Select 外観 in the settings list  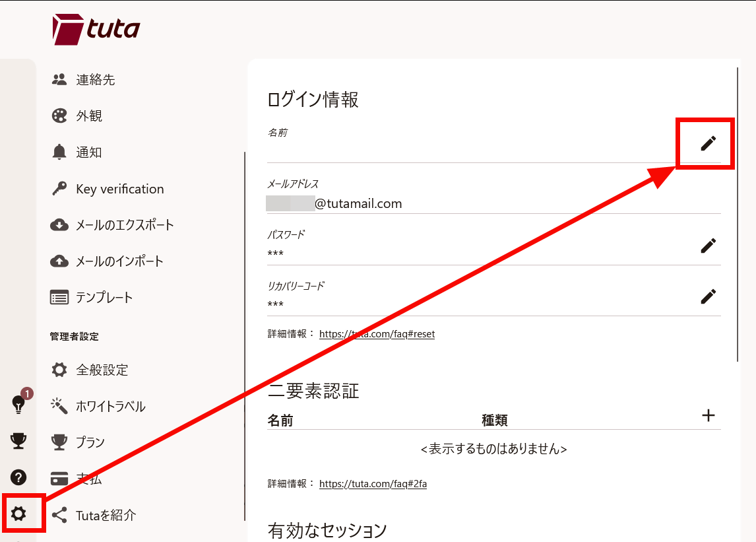pos(89,116)
